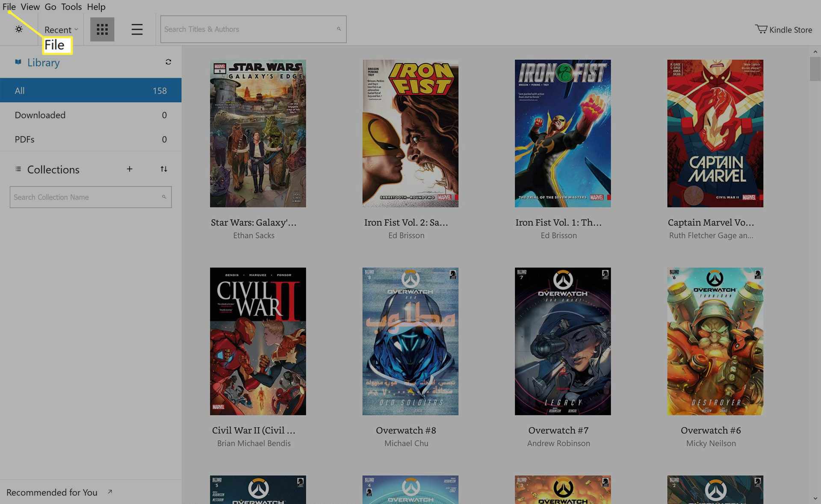This screenshot has width=821, height=504.
Task: Click the vertical scrollbar thumb
Action: pos(815,69)
